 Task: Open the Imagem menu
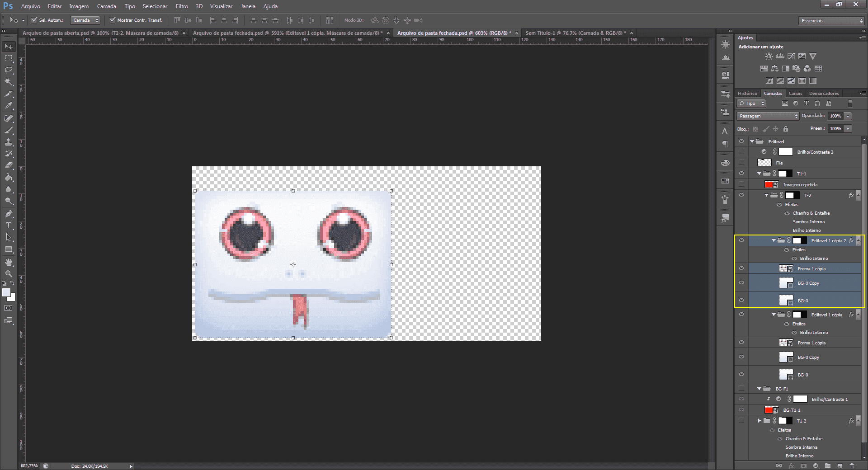pos(79,6)
